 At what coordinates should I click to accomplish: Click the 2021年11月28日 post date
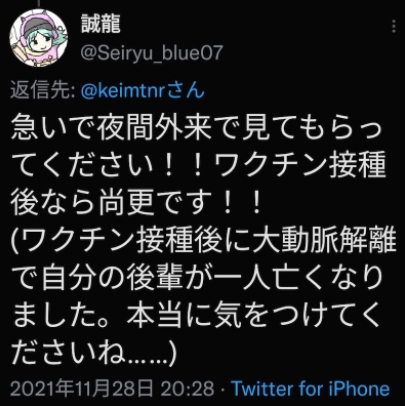pos(81,389)
